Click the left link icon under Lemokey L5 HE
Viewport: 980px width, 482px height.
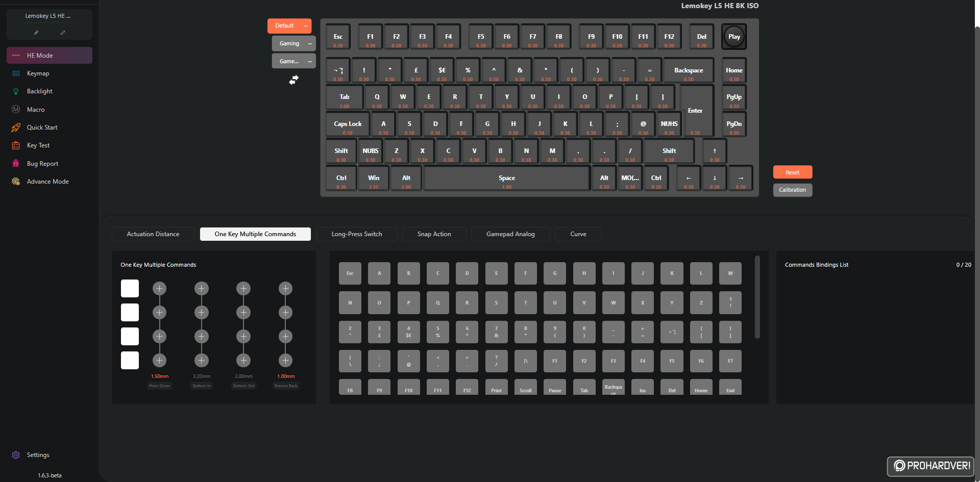[36, 32]
